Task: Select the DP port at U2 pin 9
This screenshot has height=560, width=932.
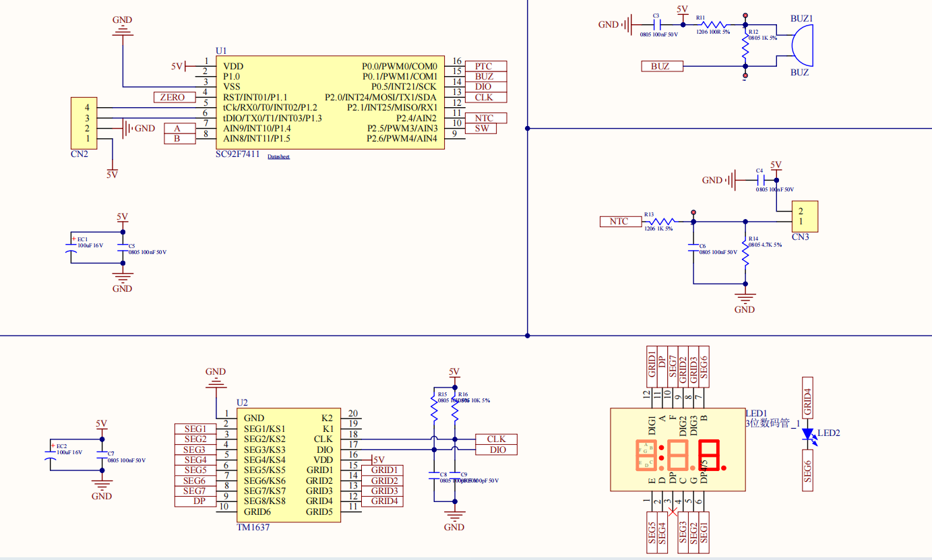Action: (x=195, y=501)
